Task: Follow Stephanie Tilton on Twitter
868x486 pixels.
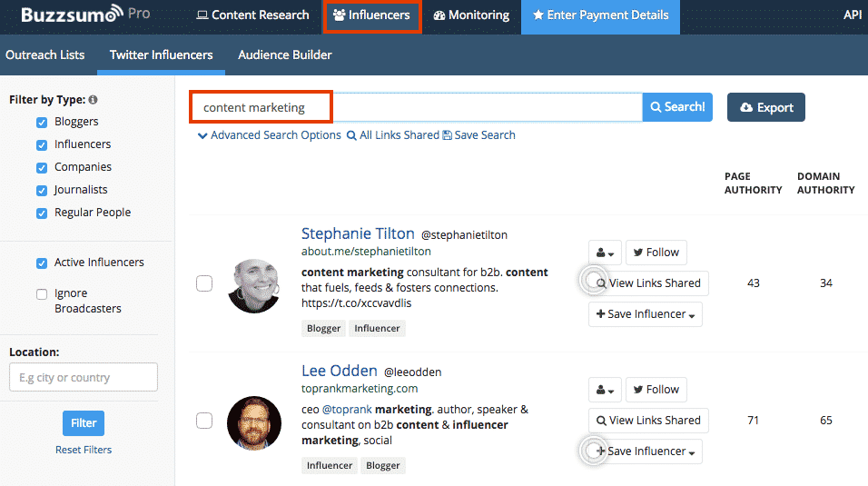Action: 656,253
